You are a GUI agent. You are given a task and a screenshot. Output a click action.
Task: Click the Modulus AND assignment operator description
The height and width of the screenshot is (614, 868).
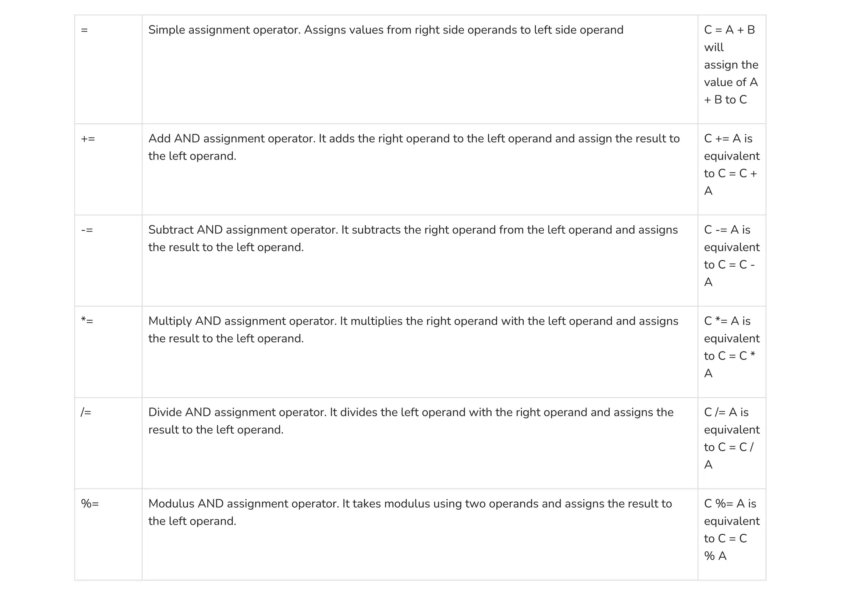click(x=409, y=504)
